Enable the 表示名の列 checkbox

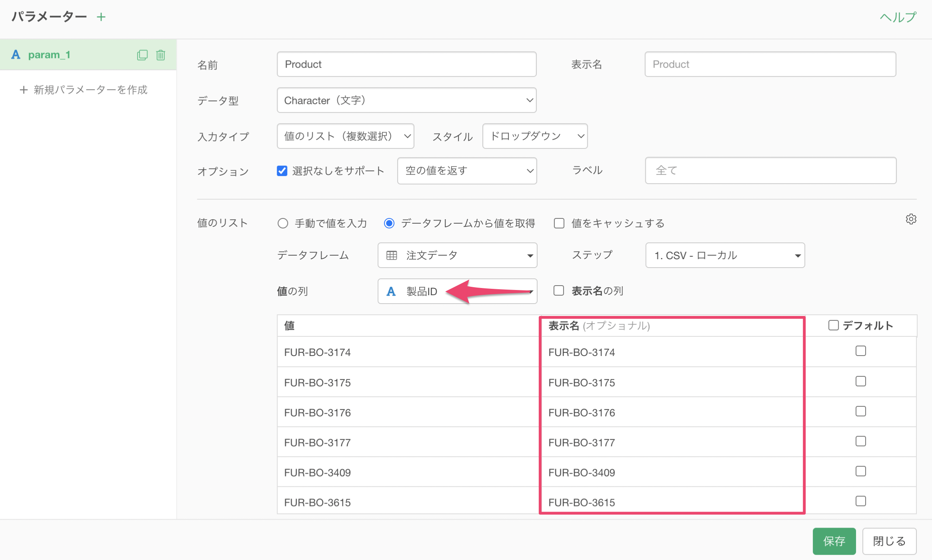coord(559,291)
